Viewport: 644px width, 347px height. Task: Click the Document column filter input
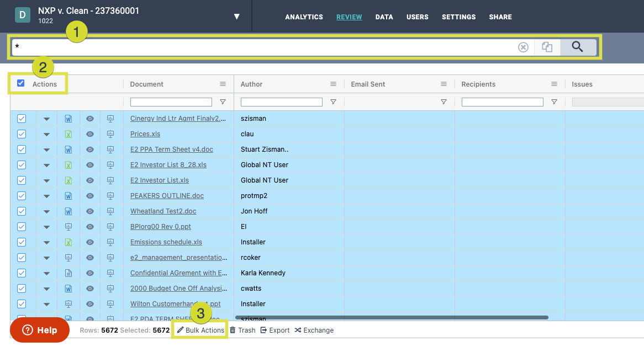click(171, 102)
